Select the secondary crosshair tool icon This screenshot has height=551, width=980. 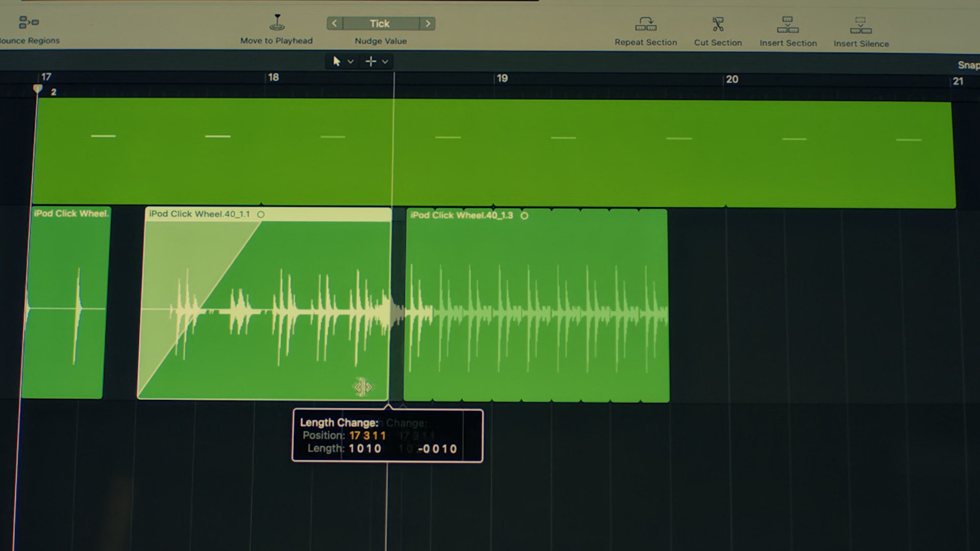(x=371, y=61)
